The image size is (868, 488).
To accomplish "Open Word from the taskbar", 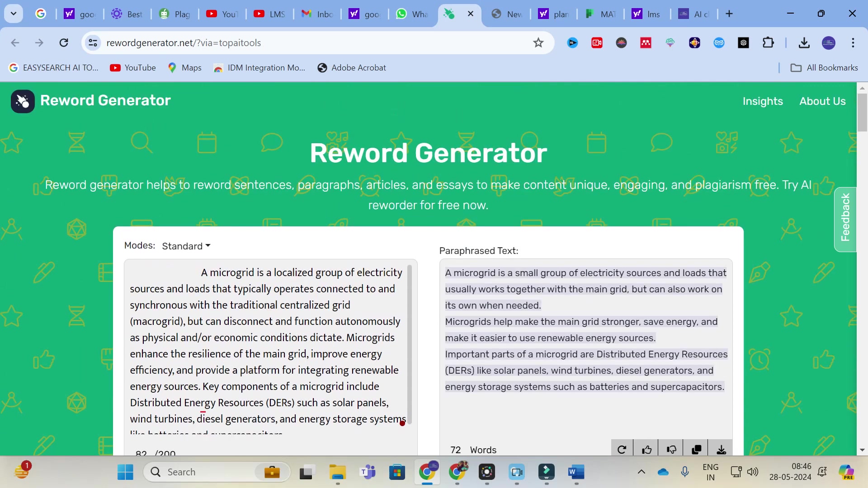I will point(576,472).
